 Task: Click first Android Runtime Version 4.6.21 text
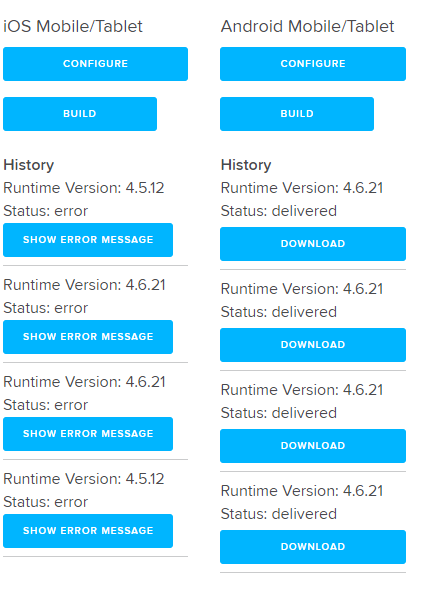(302, 188)
